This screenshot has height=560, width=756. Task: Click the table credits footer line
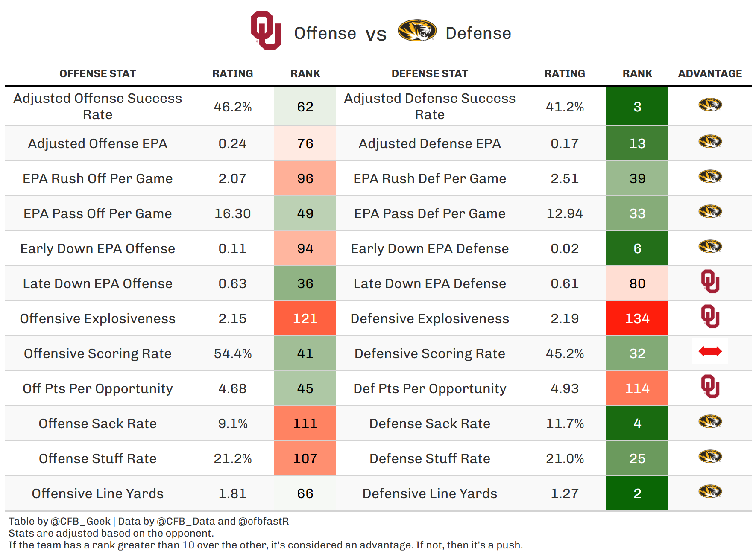(149, 521)
